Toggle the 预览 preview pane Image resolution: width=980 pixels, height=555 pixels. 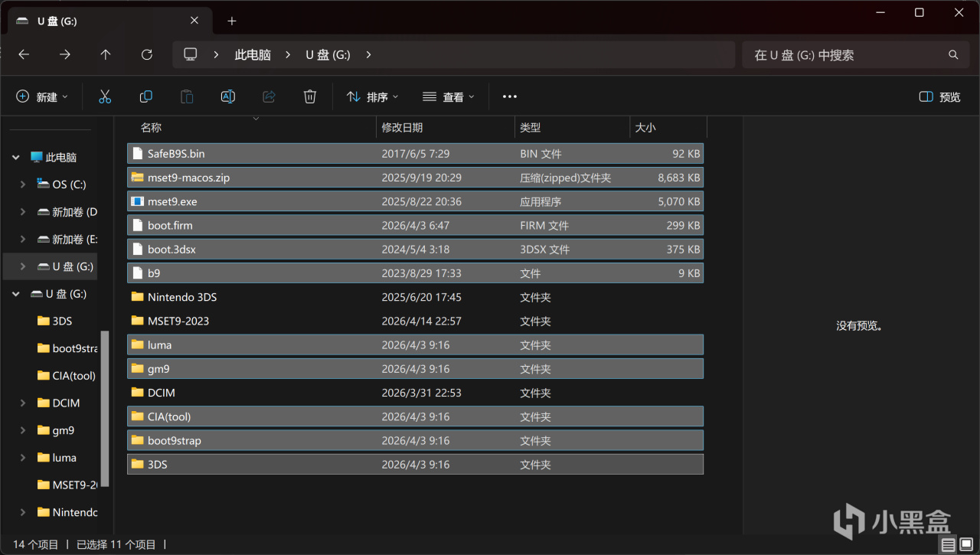[939, 96]
